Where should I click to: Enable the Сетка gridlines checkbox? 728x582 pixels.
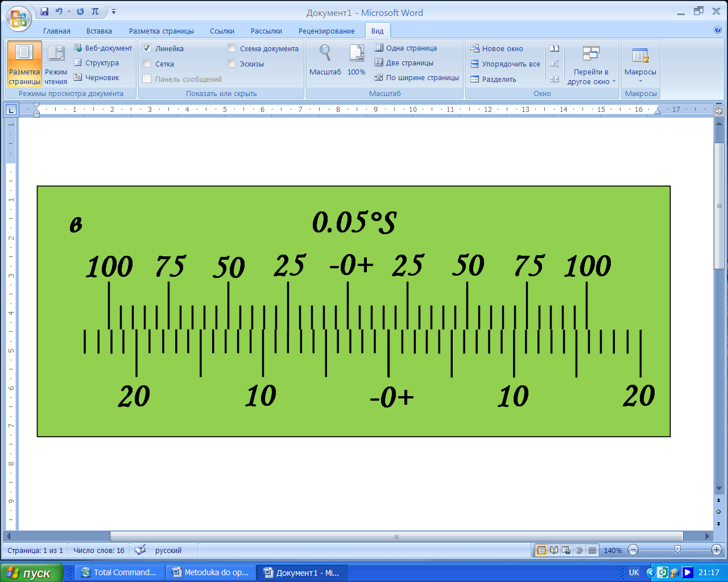147,64
